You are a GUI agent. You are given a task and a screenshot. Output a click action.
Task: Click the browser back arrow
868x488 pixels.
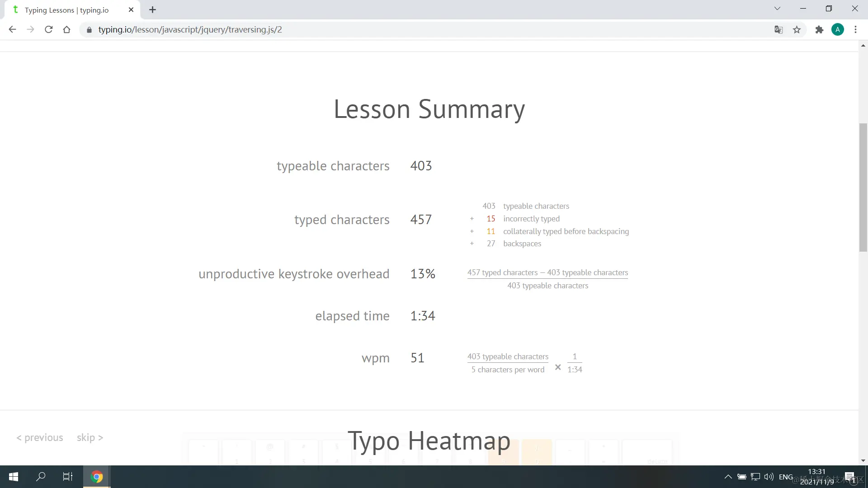pos(12,29)
